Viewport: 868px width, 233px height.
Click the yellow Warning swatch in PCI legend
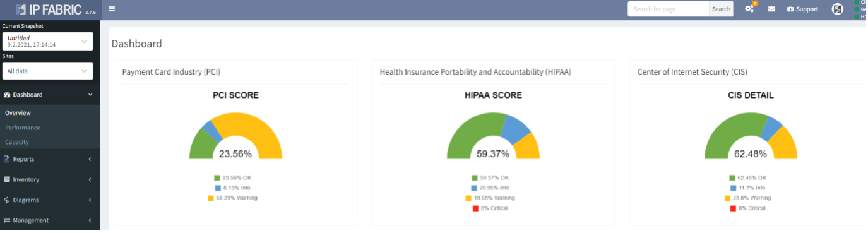click(x=211, y=198)
